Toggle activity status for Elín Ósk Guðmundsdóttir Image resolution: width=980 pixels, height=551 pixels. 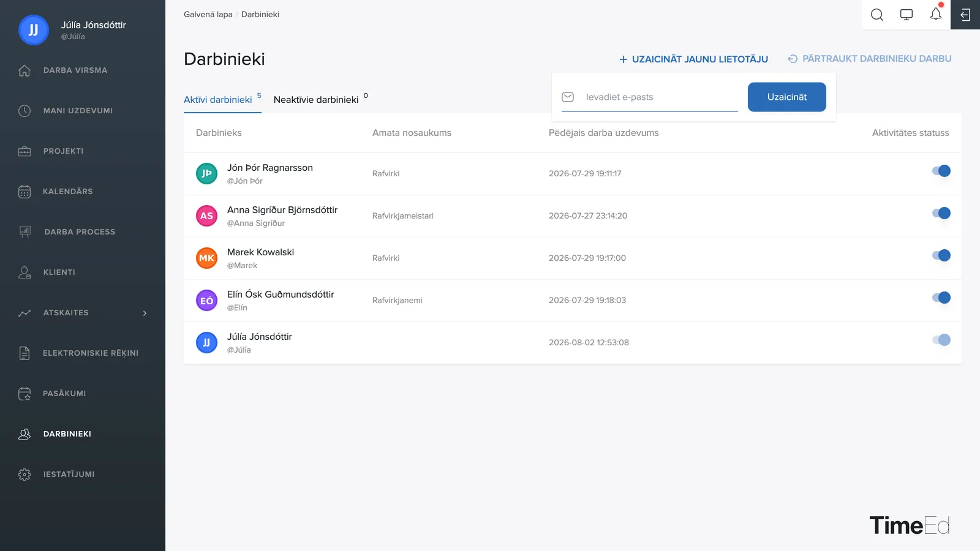point(941,298)
